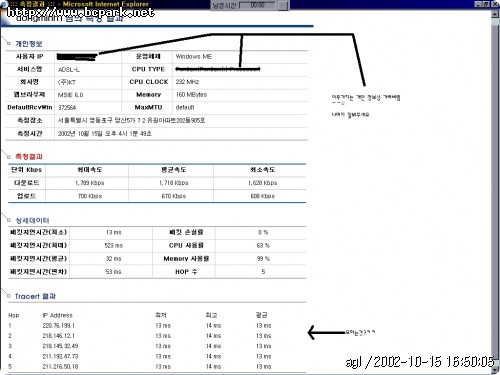Click the 0 % packet loss value

pyautogui.click(x=263, y=232)
